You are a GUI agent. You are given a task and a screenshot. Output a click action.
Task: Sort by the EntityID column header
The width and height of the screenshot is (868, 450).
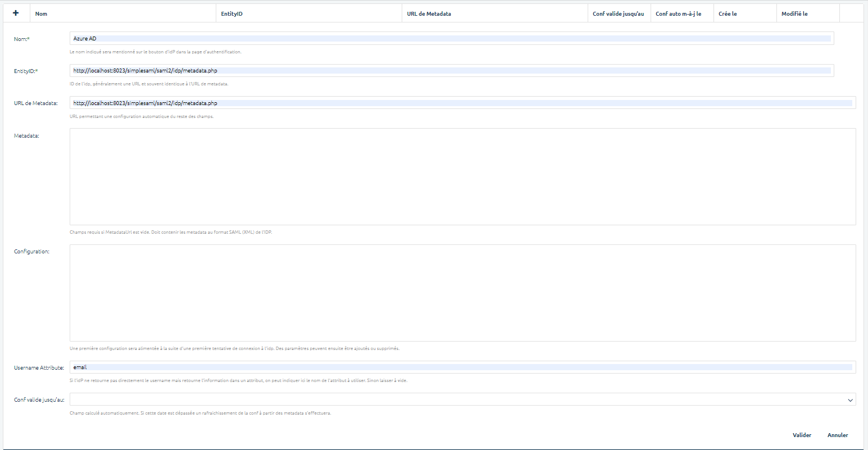tap(231, 13)
